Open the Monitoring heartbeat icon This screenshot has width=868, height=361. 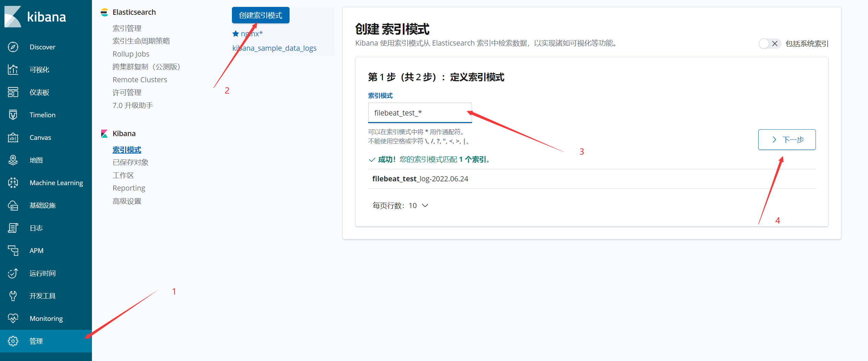(x=13, y=318)
